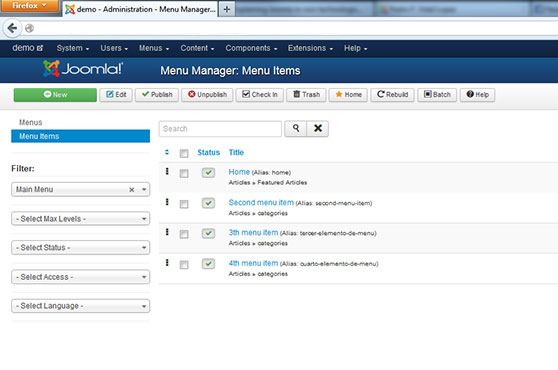Open the 4th menu item link

pos(253,263)
